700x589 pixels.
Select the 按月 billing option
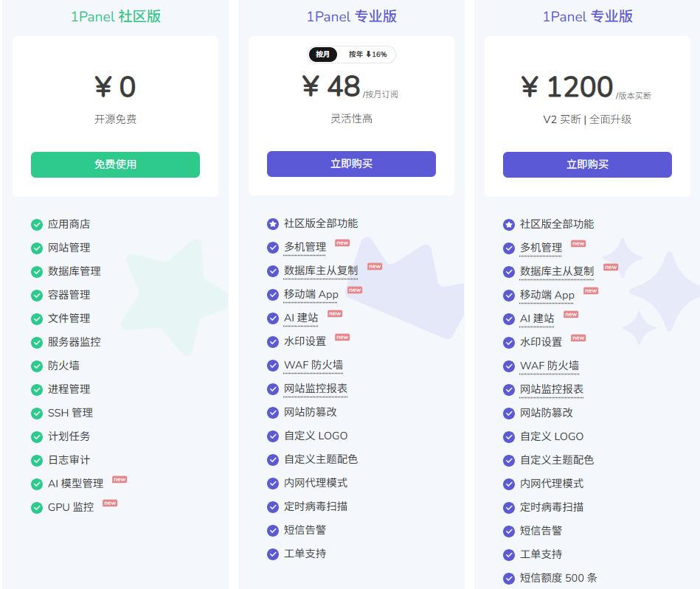pyautogui.click(x=322, y=55)
